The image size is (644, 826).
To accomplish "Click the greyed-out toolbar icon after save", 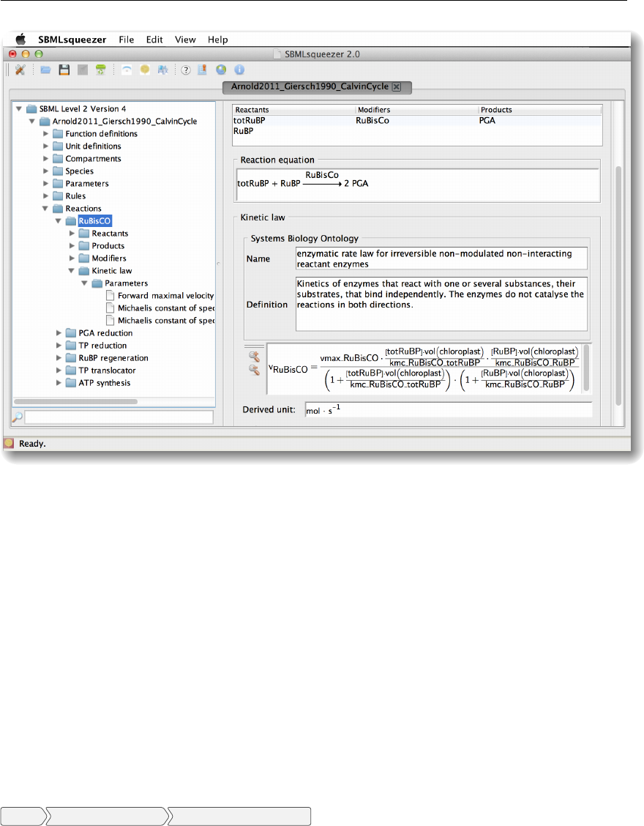I will (x=83, y=70).
